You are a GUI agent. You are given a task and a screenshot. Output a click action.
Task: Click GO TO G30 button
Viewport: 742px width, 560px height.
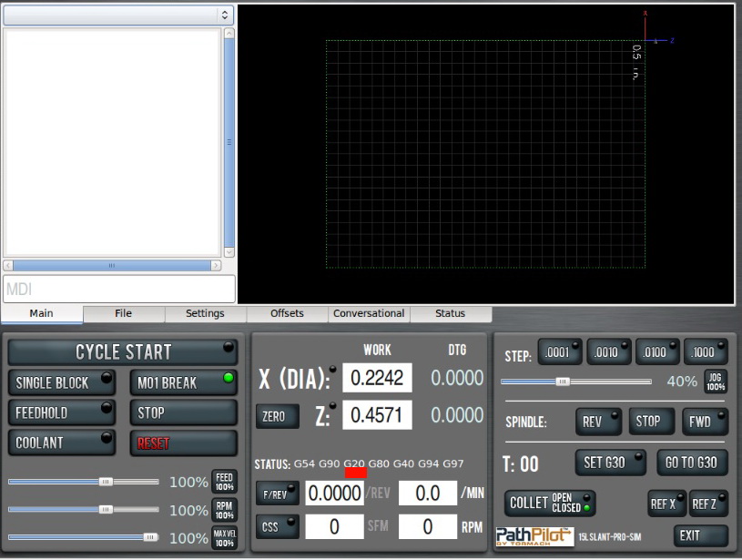pyautogui.click(x=692, y=463)
